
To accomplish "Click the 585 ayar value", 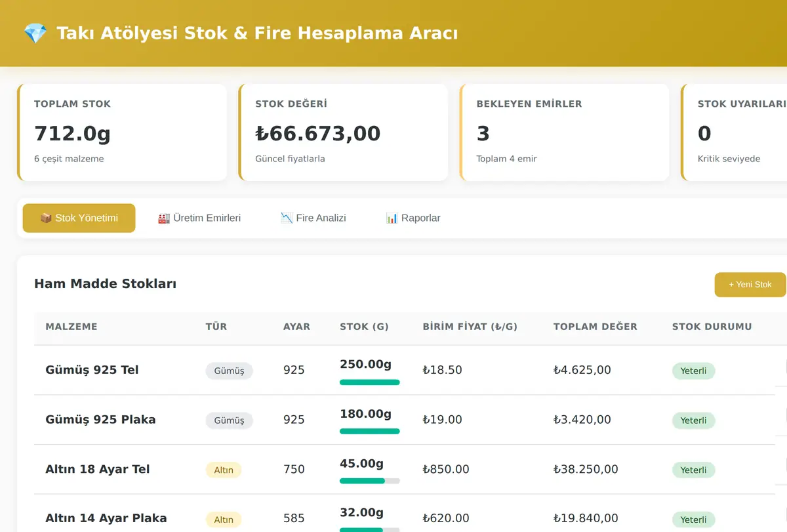I will (x=294, y=518).
